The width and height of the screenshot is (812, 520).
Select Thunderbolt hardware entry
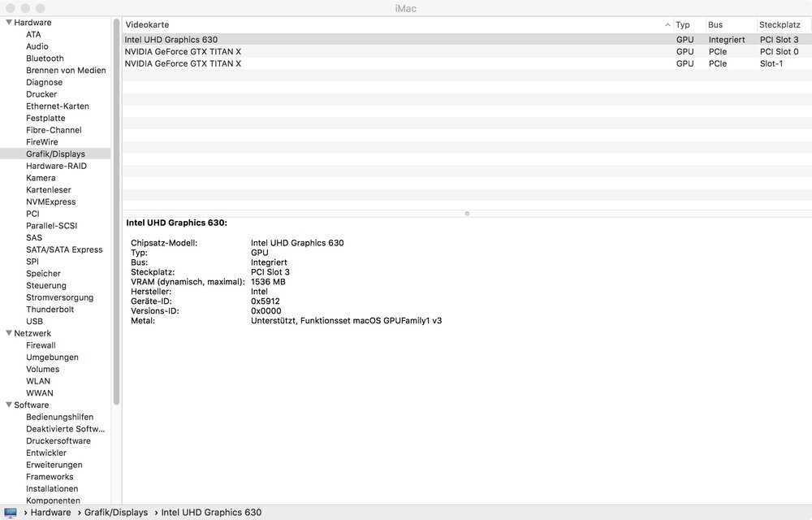tap(50, 310)
